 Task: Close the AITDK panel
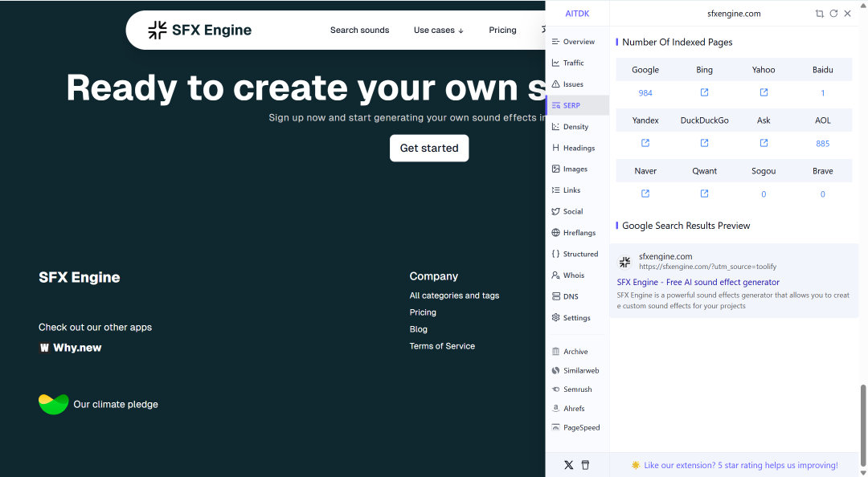point(847,14)
